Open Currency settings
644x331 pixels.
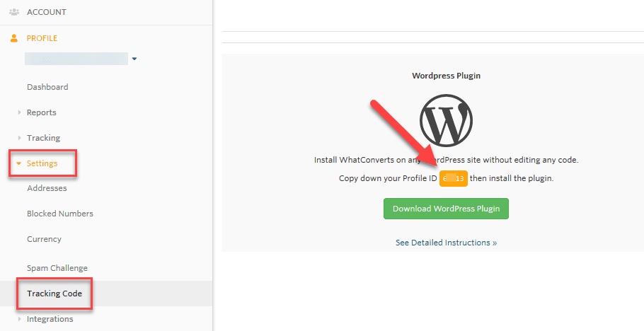pos(44,239)
